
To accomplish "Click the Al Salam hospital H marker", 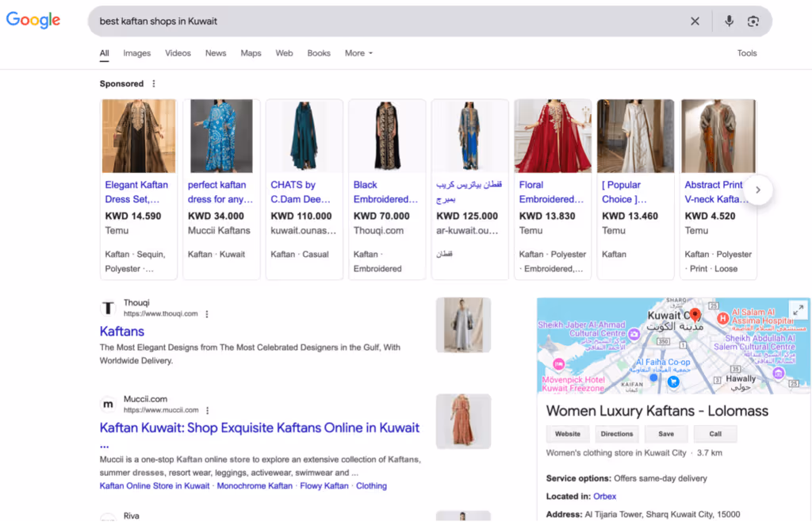I will [x=722, y=318].
